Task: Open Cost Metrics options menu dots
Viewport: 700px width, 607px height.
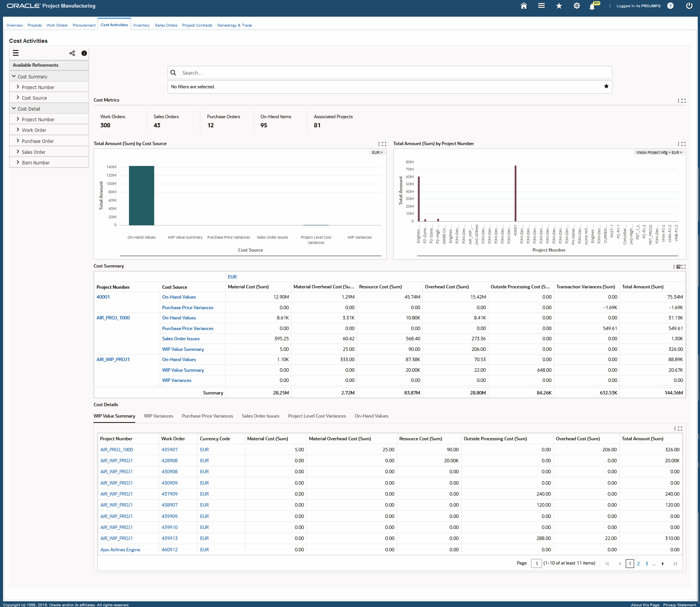Action: coord(678,101)
